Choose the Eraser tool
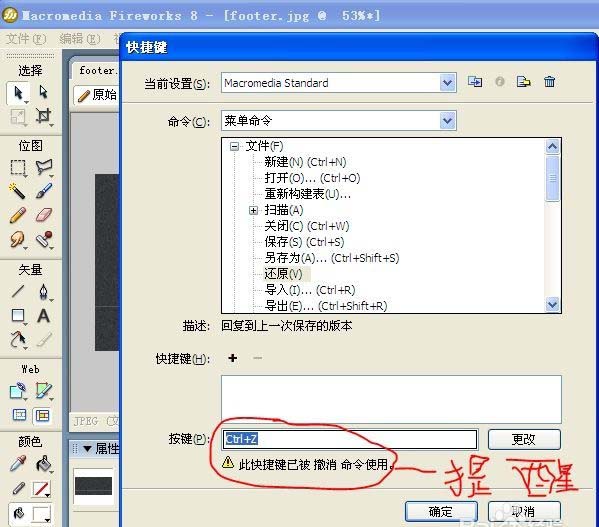Viewport: 599px width, 527px height. 44,215
